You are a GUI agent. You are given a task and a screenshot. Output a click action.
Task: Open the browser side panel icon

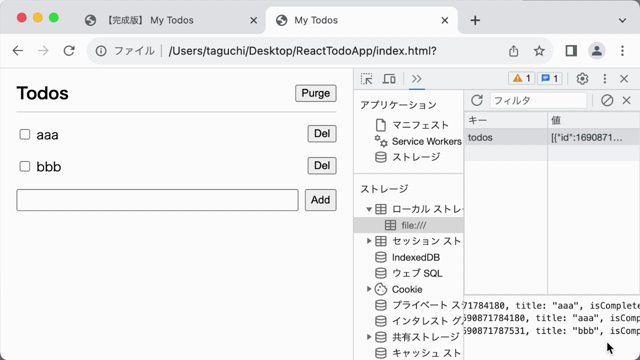tap(571, 51)
